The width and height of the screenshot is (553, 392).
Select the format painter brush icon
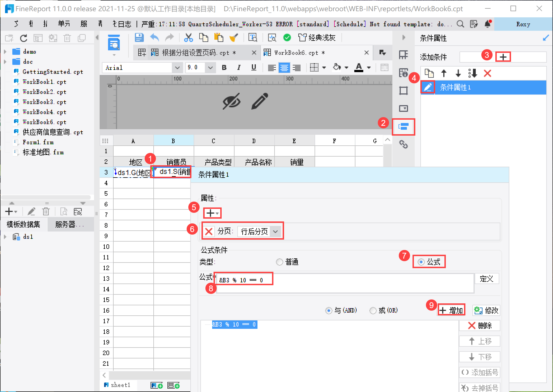[x=233, y=38]
